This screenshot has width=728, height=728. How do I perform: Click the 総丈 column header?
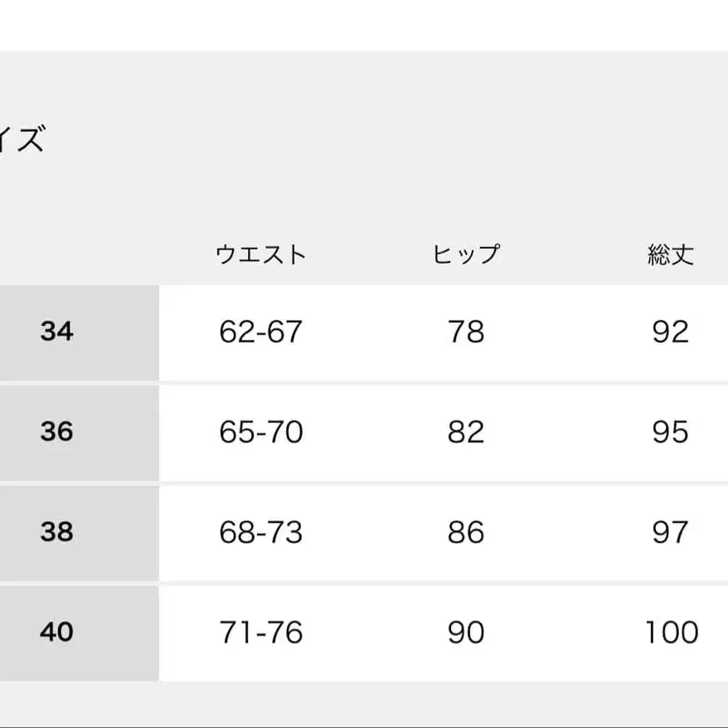point(670,254)
